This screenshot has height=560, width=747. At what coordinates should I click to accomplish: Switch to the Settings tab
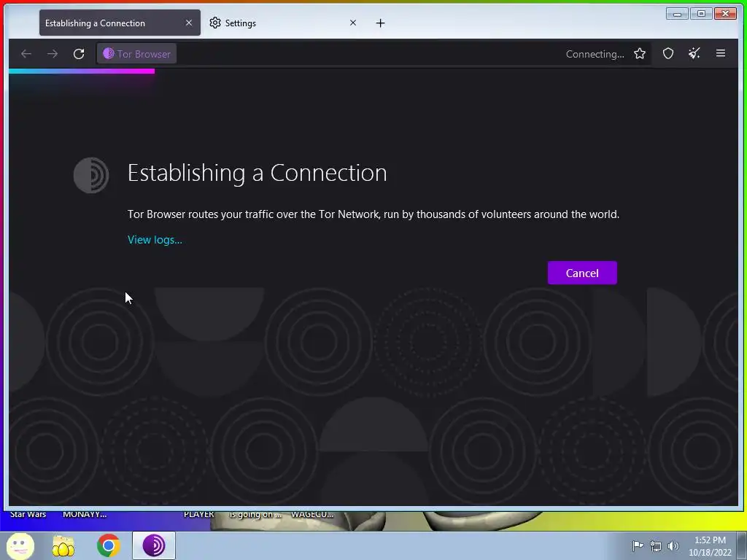click(x=285, y=23)
